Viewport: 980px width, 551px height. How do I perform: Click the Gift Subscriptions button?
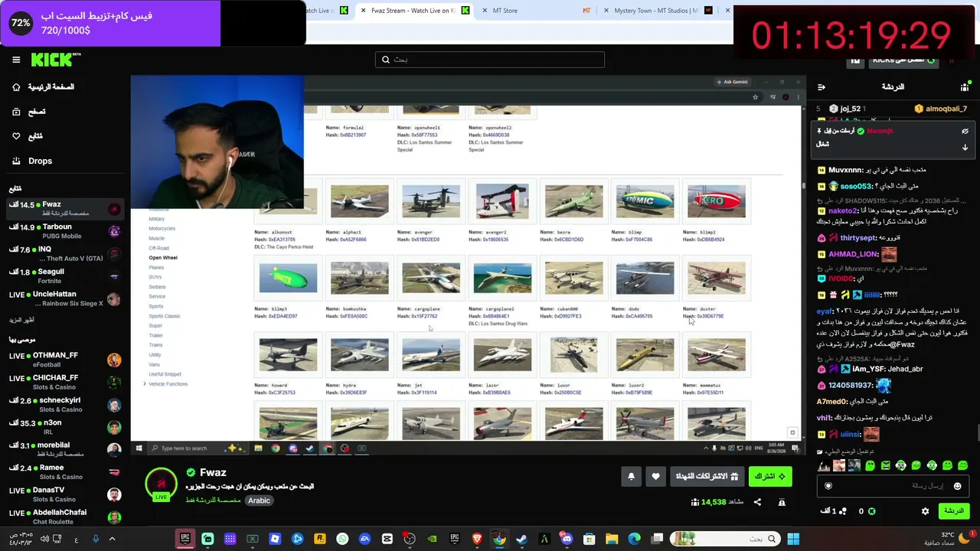(706, 476)
